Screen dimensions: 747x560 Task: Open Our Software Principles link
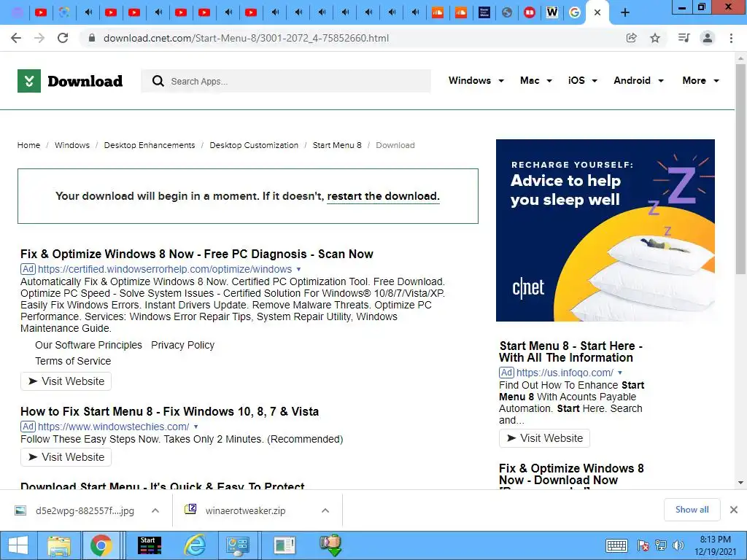(88, 345)
